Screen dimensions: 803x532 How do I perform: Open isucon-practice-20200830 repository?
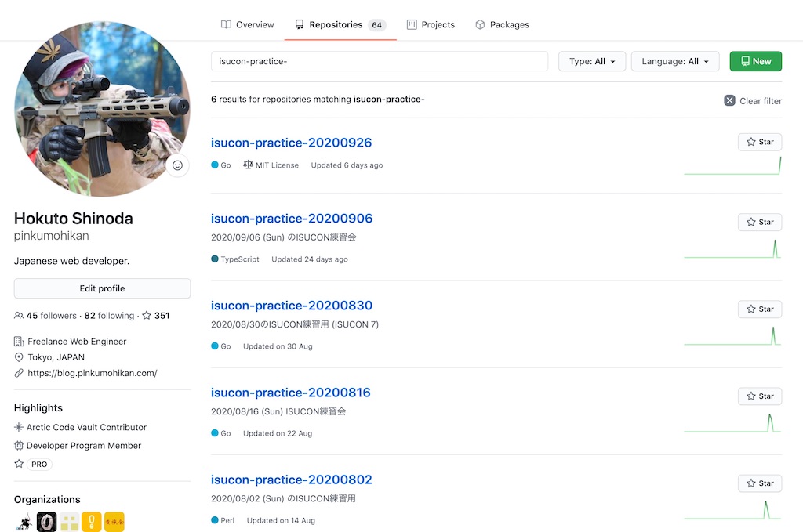coord(292,306)
